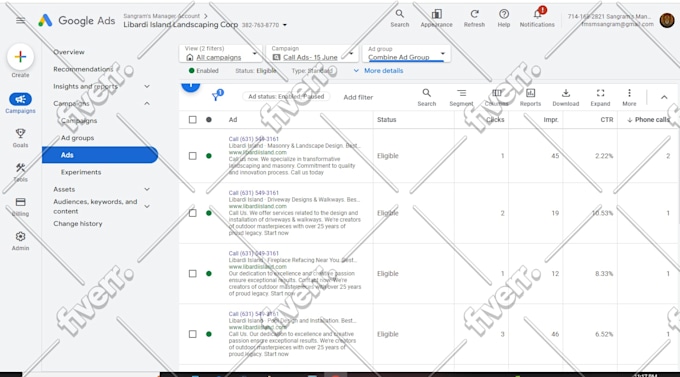
Task: Open Change history
Action: [78, 223]
